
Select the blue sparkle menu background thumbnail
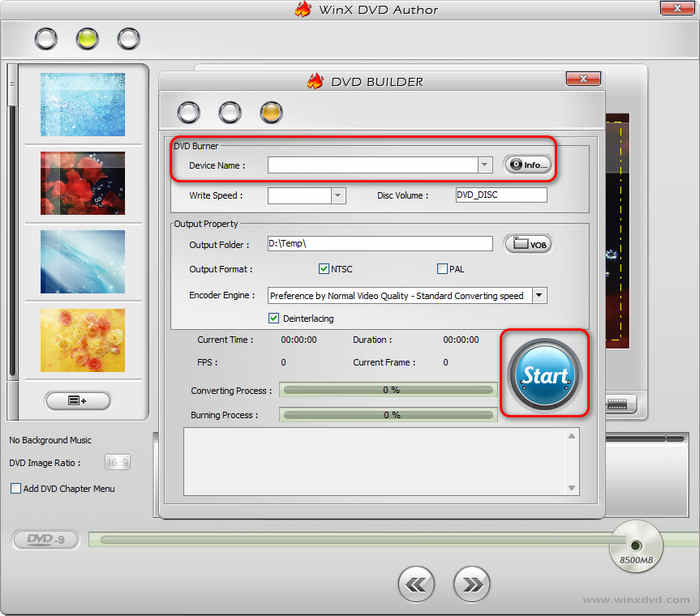click(x=83, y=104)
